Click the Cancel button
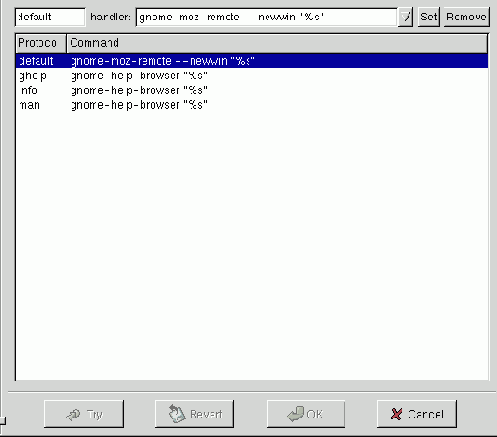497x437 pixels. [x=417, y=414]
